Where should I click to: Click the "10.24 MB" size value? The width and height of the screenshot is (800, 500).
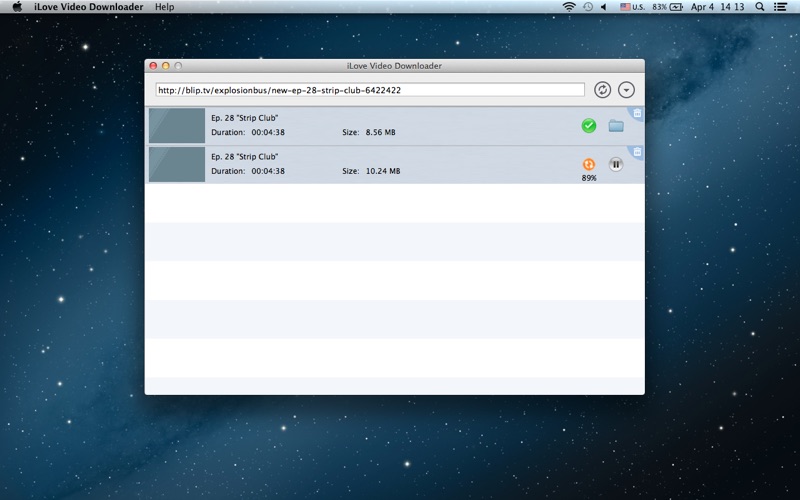pyautogui.click(x=383, y=171)
